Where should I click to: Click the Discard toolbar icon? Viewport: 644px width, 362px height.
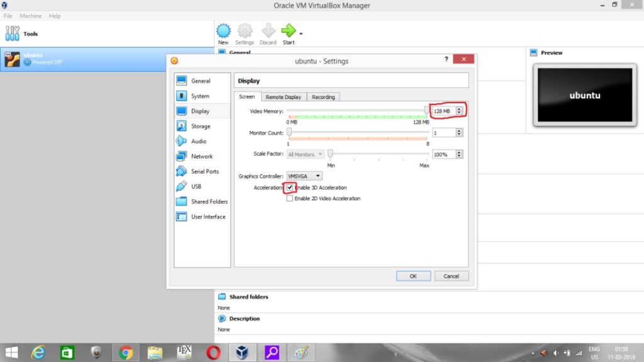pos(268,34)
